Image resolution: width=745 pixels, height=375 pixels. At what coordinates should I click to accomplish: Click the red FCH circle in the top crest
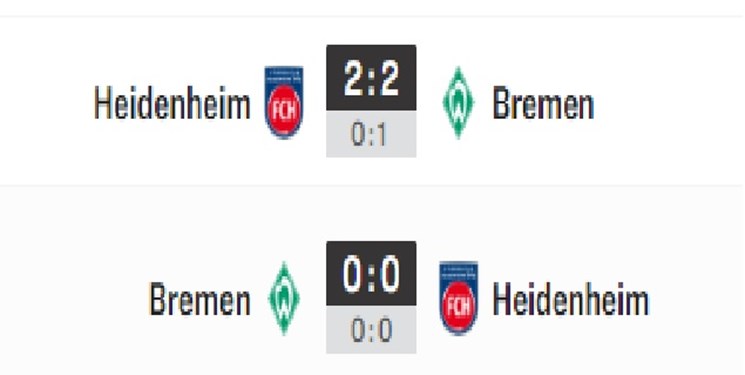click(284, 110)
